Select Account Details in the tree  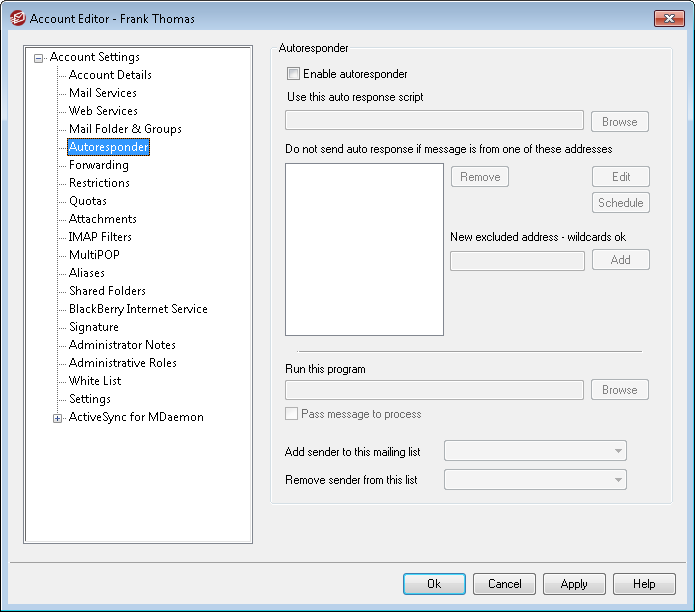click(x=110, y=75)
